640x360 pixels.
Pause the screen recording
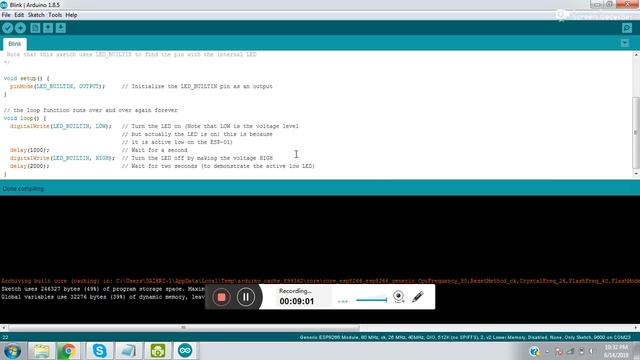[x=246, y=297]
